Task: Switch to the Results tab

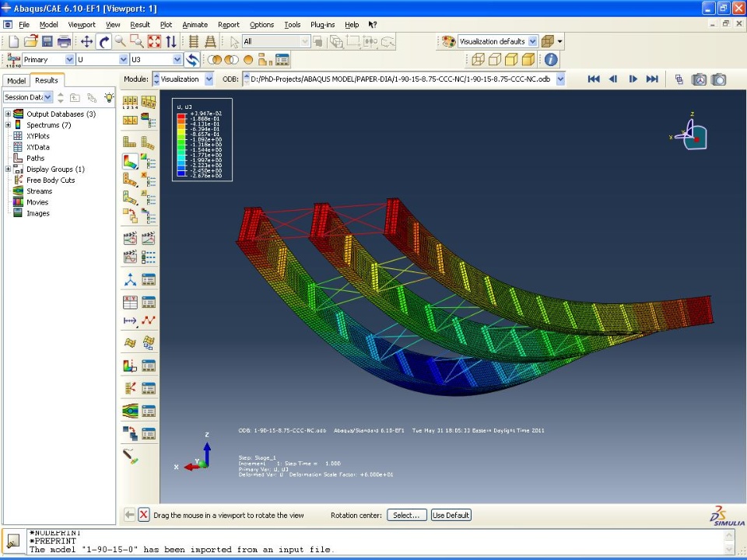Action: 46,80
